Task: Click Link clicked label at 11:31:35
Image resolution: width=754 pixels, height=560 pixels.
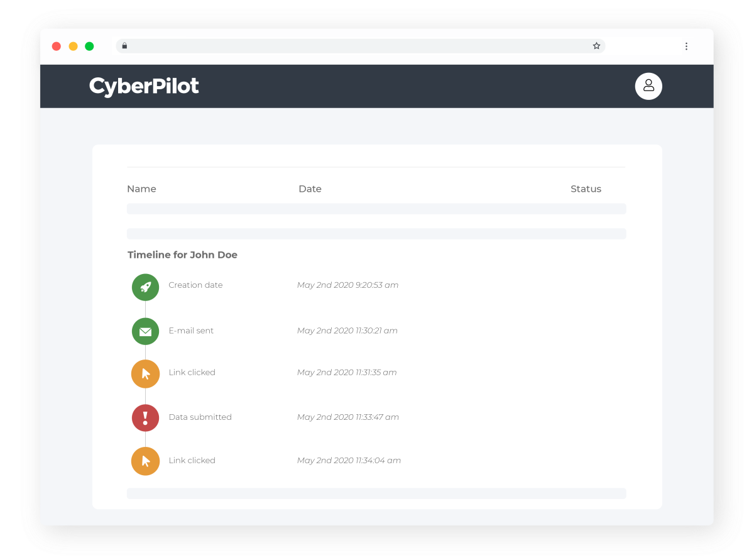Action: coord(192,372)
